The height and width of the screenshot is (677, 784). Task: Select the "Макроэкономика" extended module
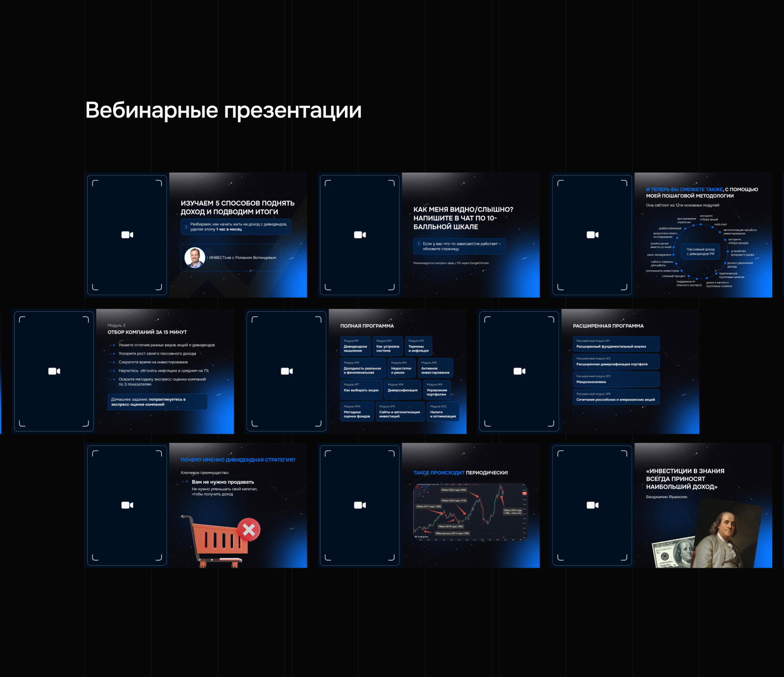(616, 379)
